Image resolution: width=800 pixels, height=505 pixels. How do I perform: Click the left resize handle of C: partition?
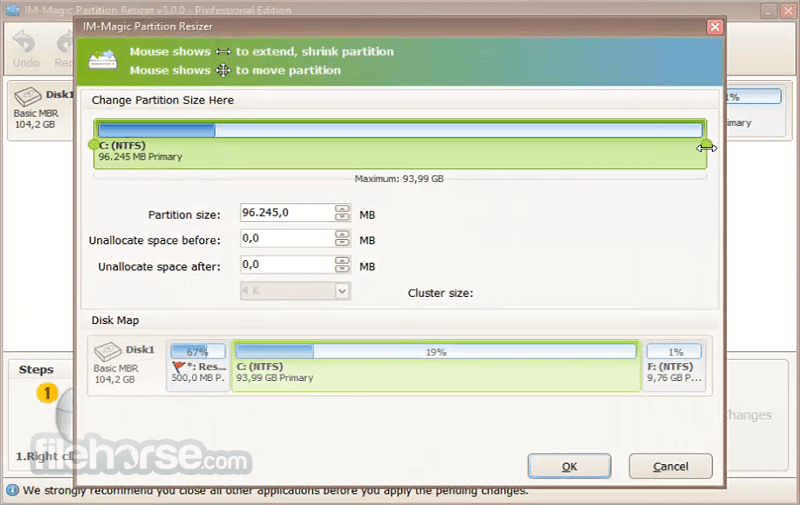[93, 145]
